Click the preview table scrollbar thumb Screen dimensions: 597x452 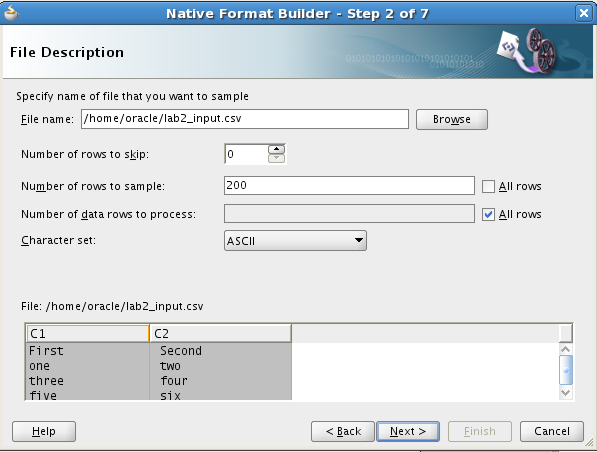(566, 370)
